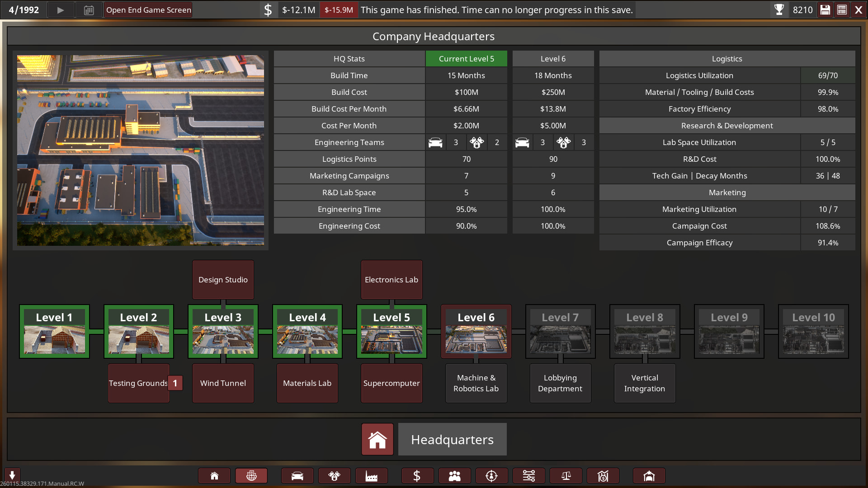The width and height of the screenshot is (868, 488).
Task: Click the dollar sign finances icon at top
Action: (268, 10)
